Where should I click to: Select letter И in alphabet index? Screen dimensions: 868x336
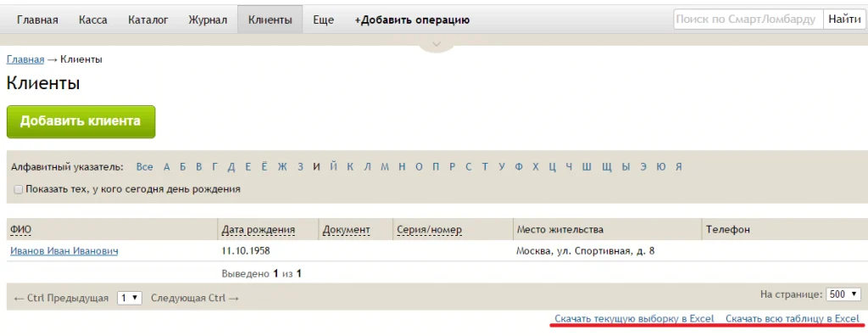pos(317,167)
